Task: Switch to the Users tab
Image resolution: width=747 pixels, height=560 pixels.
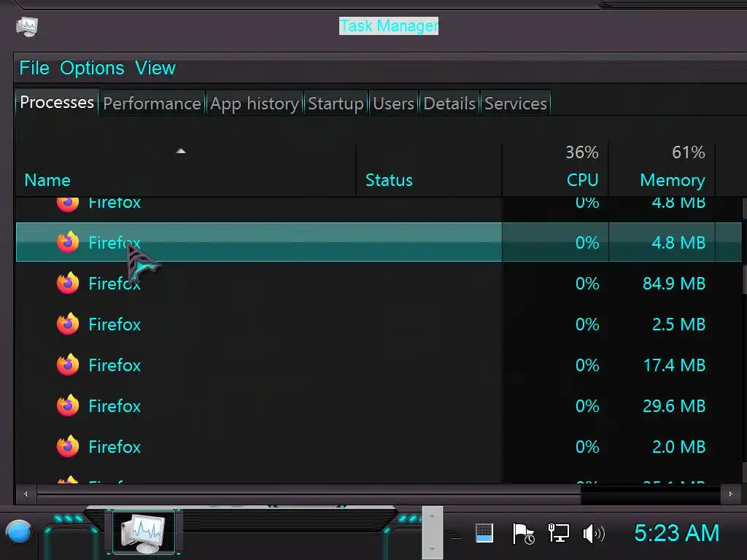Action: pos(393,104)
